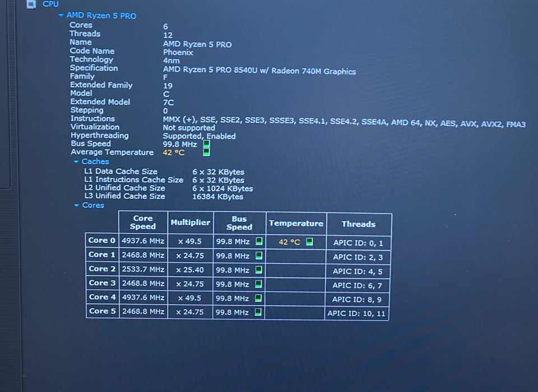
Task: Click the Threads column header
Action: (359, 225)
